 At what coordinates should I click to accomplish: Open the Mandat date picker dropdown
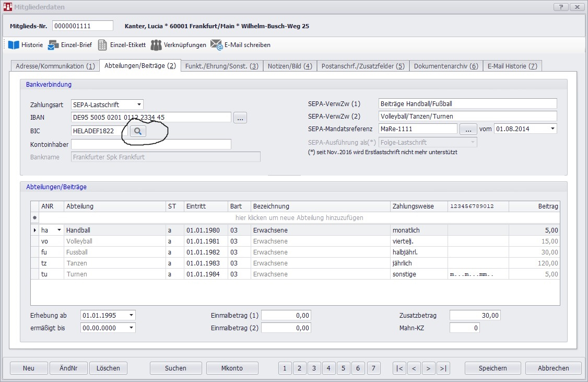[552, 129]
